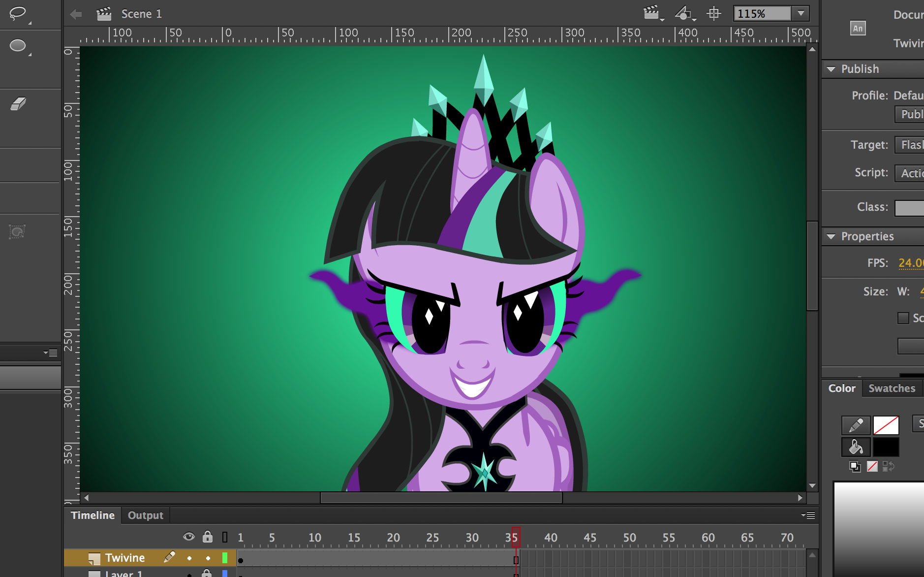Screen dimensions: 924x577
Task: Select the Oval tool
Action: (18, 45)
